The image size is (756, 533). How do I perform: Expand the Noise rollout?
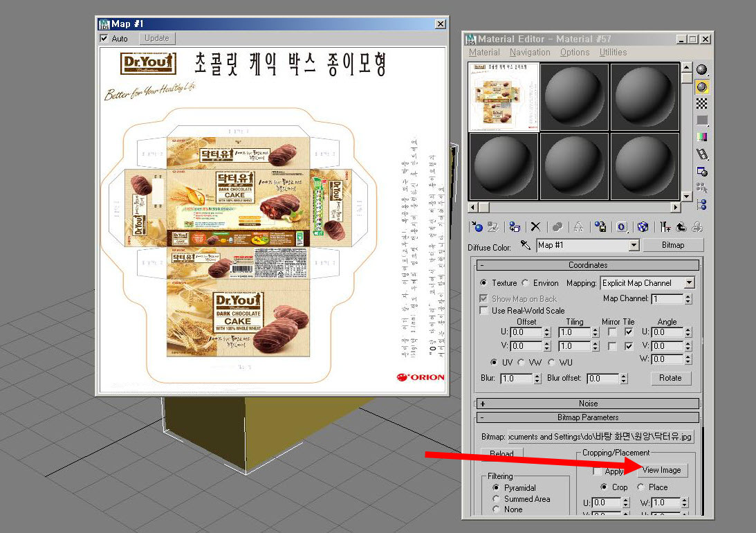(x=588, y=404)
